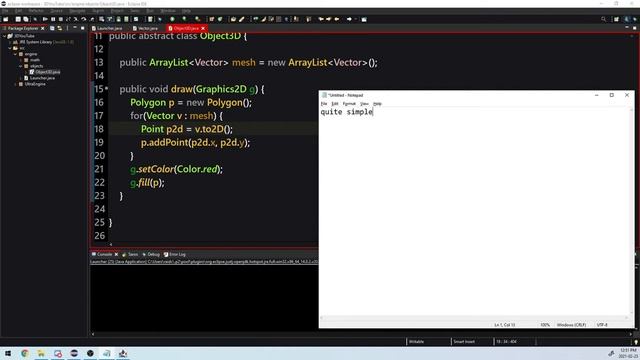Collapse the objects package
The width and height of the screenshot is (640, 360).
click(21, 66)
